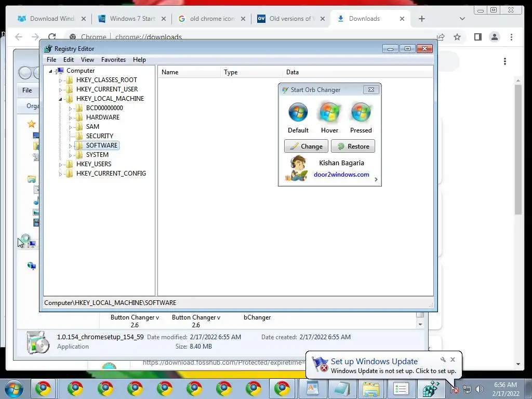Viewport: 532px width, 399px height.
Task: Close the Start Orb Changer dialog
Action: pos(371,89)
